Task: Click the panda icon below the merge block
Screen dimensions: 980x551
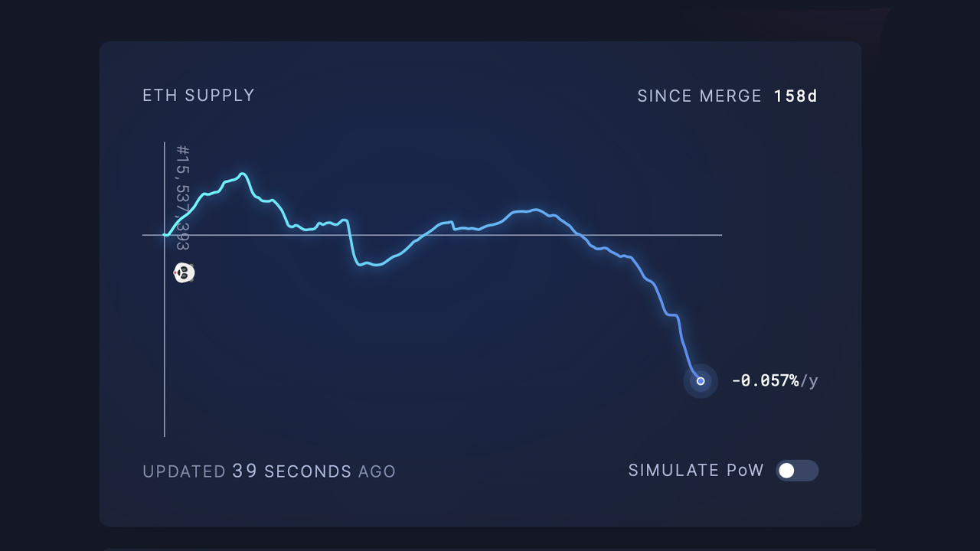Action: (x=184, y=272)
